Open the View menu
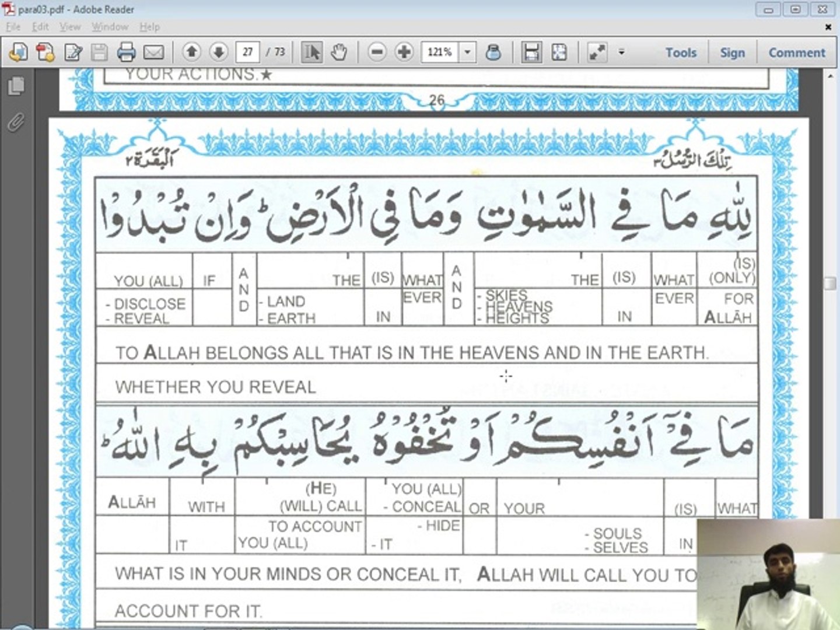The height and width of the screenshot is (630, 840). coord(70,27)
